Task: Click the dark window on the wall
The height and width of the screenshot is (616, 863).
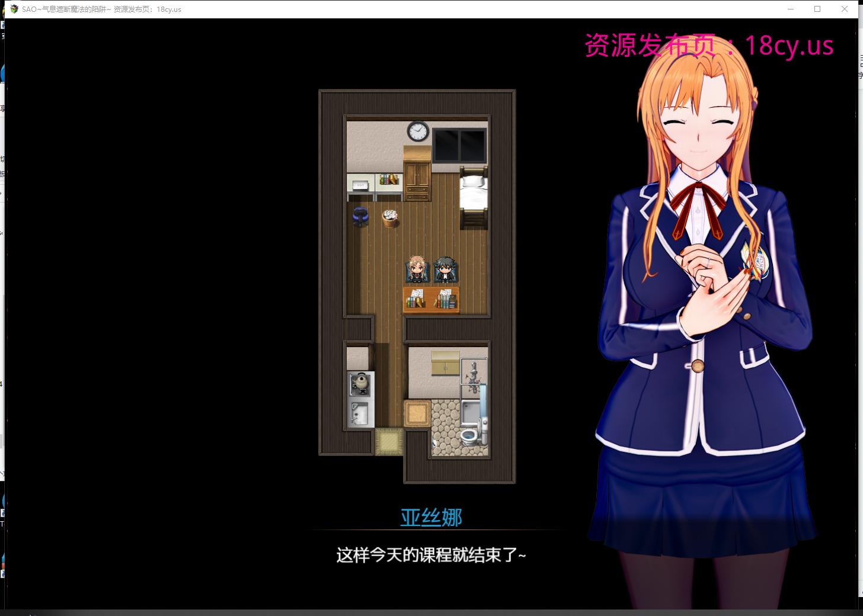Action: click(x=459, y=145)
